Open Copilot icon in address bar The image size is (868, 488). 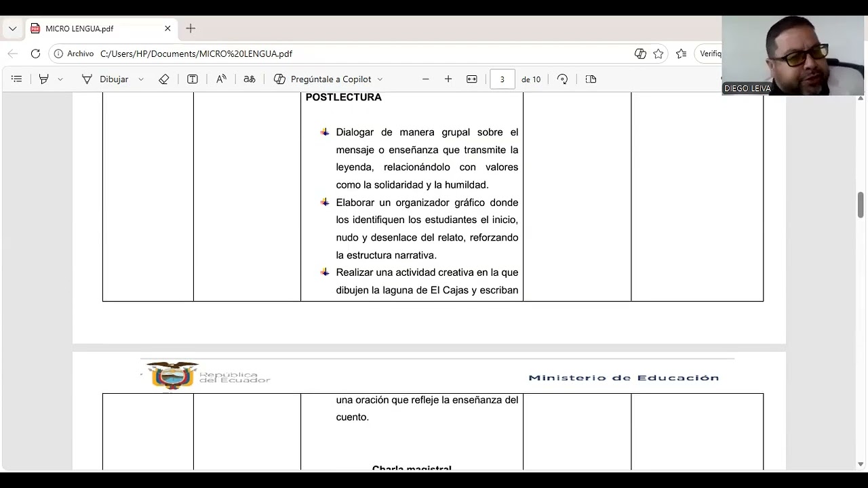click(640, 54)
